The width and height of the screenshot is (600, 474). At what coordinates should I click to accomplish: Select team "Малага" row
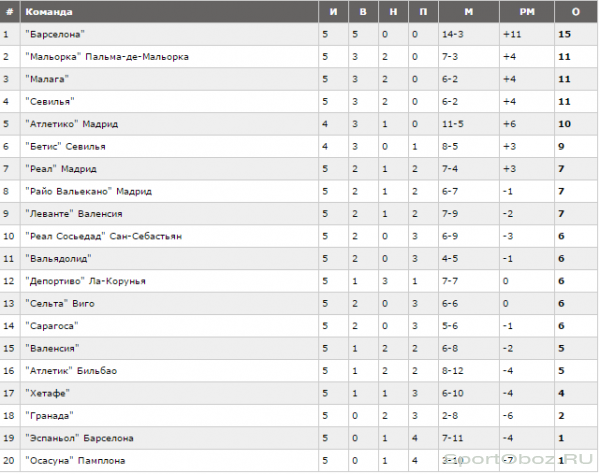pos(47,79)
